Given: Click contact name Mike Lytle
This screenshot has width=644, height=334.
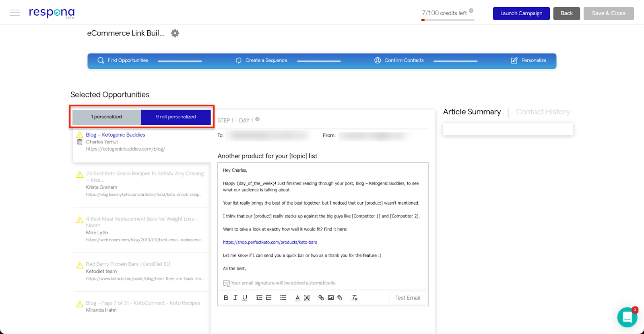Looking at the screenshot, I should pos(97,232).
